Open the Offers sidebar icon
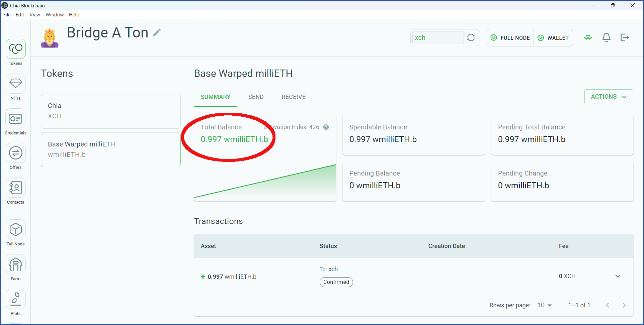Screen dimensions: 644x325 pyautogui.click(x=16, y=153)
